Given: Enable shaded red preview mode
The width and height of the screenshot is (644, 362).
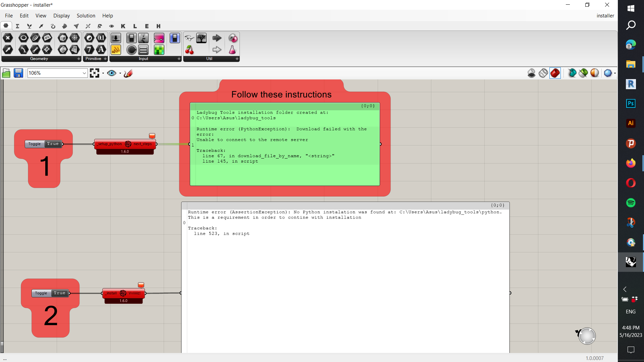Looking at the screenshot, I should [555, 73].
